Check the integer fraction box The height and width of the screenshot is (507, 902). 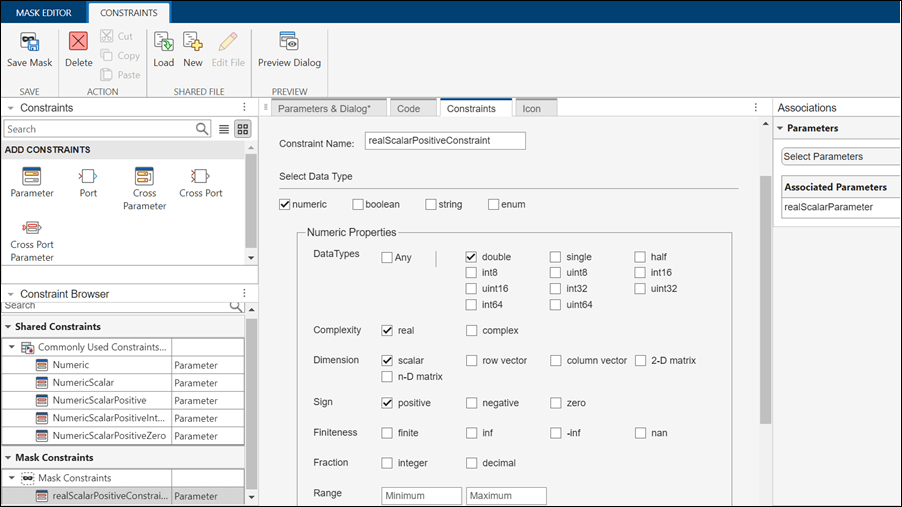(x=387, y=463)
